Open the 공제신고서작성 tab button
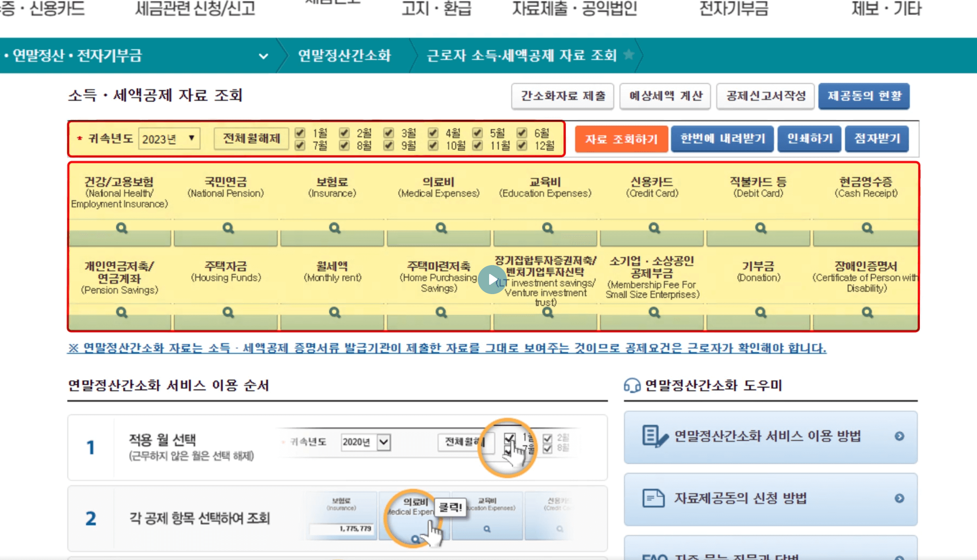Image resolution: width=977 pixels, height=560 pixels. 765,96
